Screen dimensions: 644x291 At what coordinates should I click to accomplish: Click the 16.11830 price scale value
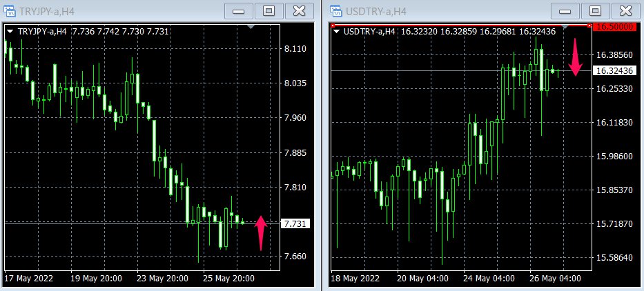tap(614, 123)
